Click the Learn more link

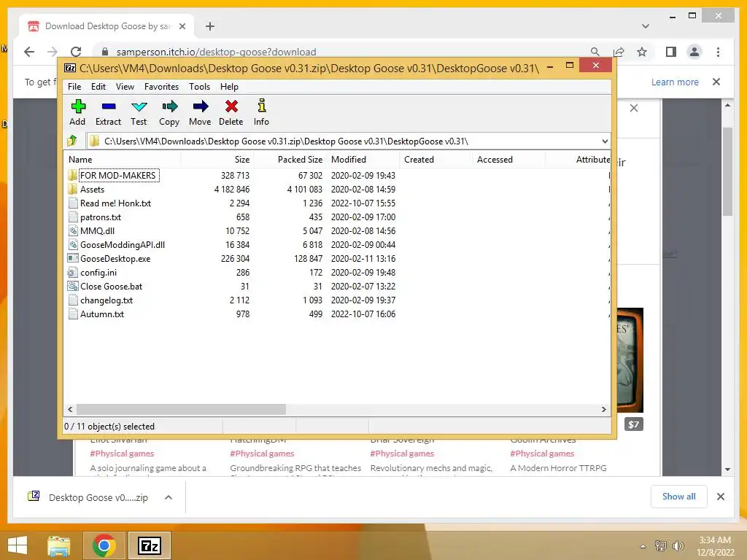point(675,82)
